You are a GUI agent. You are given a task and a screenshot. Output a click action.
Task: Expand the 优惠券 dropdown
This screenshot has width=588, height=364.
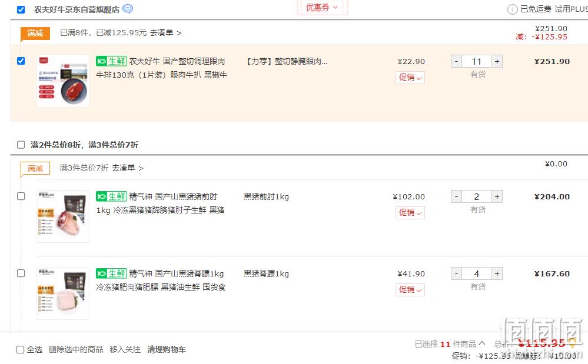322,7
